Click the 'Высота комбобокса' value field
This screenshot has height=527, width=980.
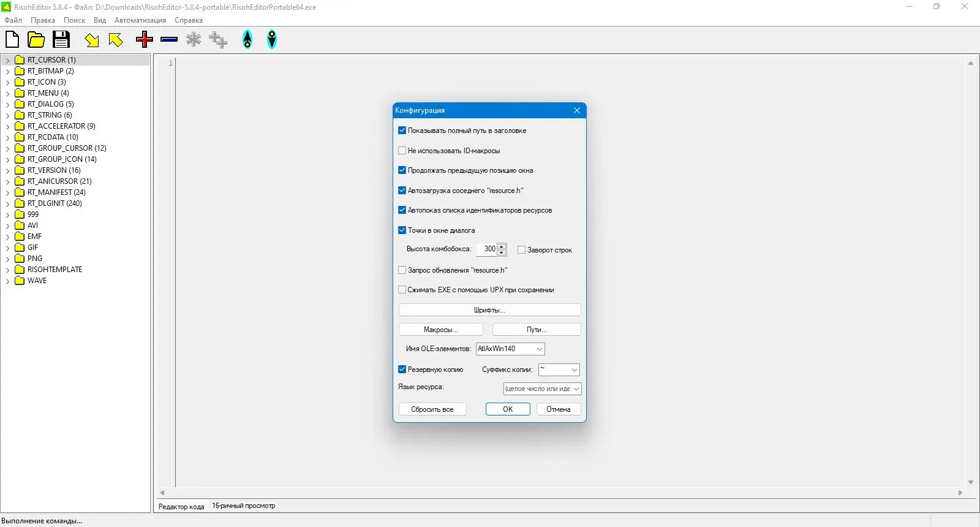[487, 249]
